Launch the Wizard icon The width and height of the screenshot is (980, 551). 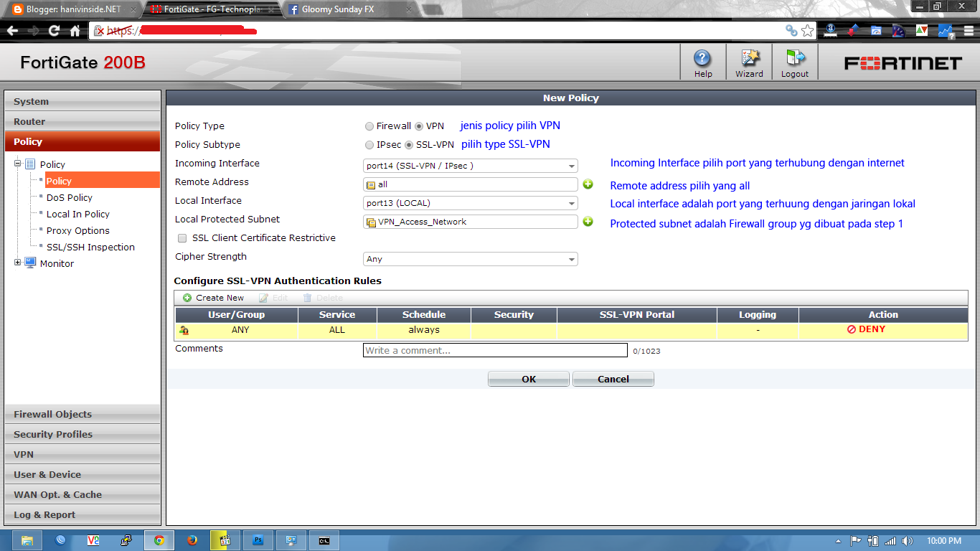point(749,62)
